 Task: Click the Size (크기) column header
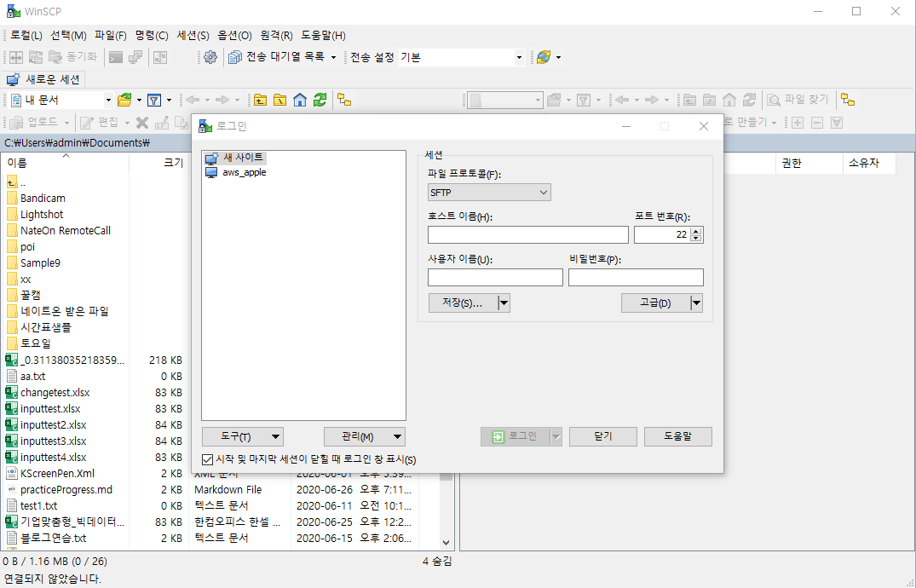tap(158, 163)
